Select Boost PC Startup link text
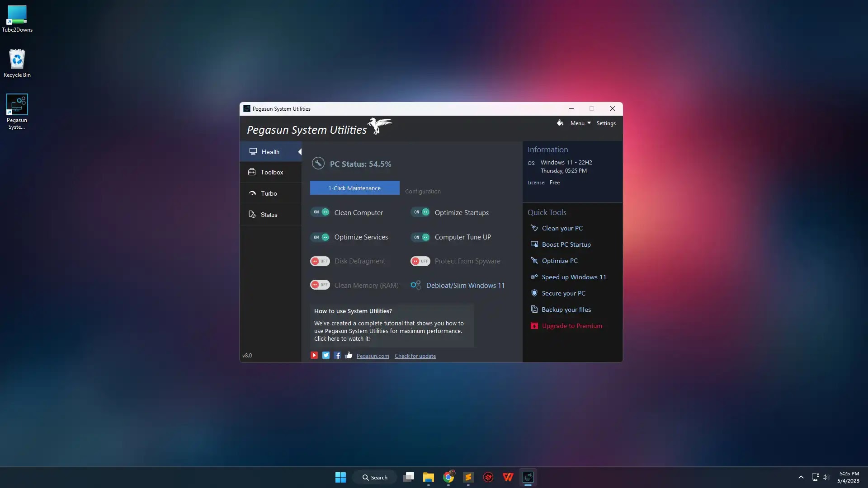Screen dimensions: 868x488 click(566, 244)
